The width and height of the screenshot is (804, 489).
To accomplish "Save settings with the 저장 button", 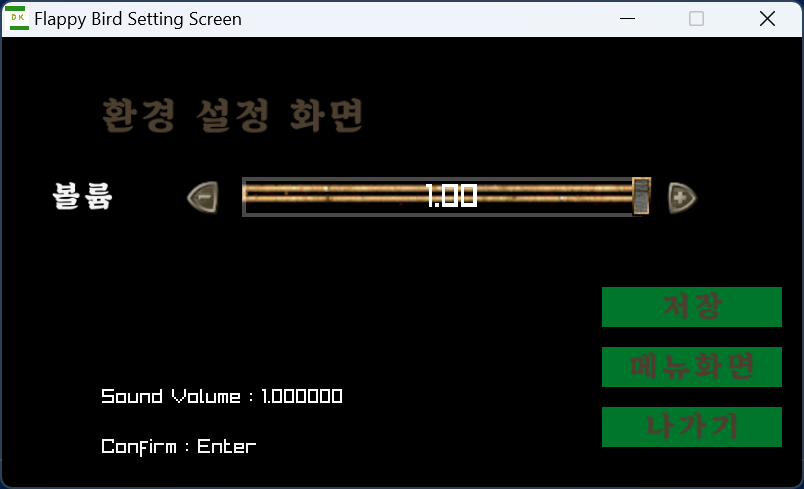I will click(692, 307).
